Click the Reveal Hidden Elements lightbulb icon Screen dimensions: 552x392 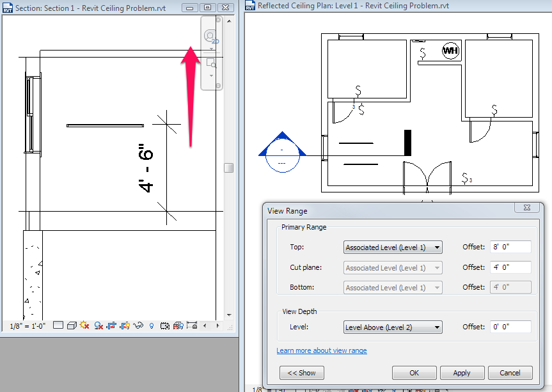[x=151, y=325]
